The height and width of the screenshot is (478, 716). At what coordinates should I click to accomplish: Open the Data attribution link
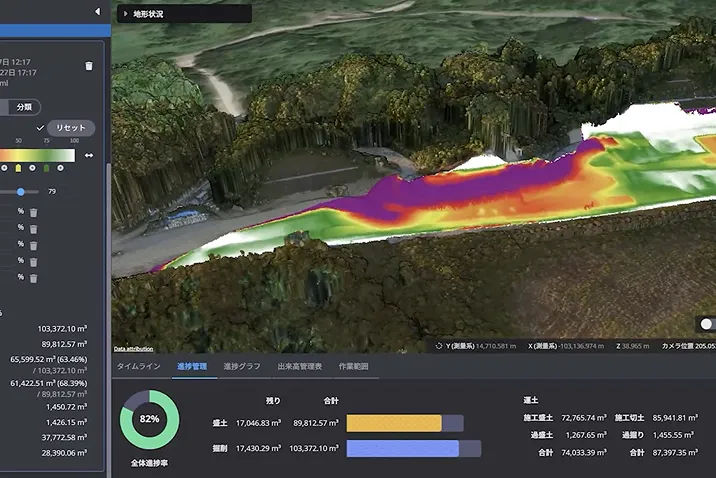click(x=133, y=349)
